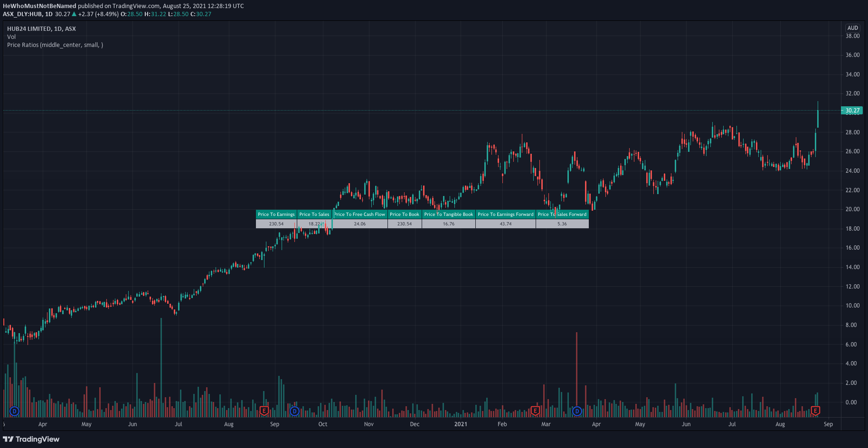
Task: Click the 0.00 price axis label
Action: (851, 402)
